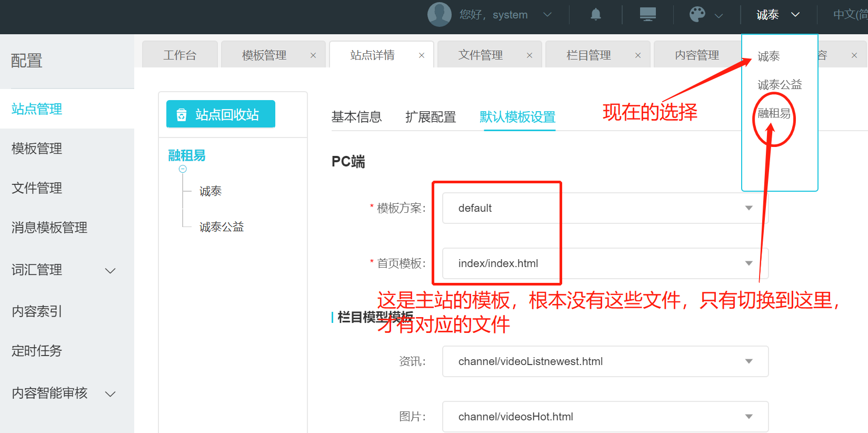Screen dimensions: 868x433
Task: Click the 站点回收站 button
Action: pyautogui.click(x=221, y=114)
